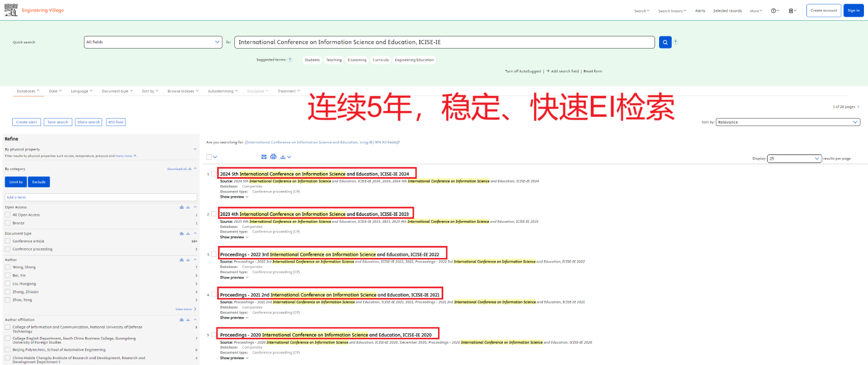Expand the Sort by Relevance dropdown
This screenshot has width=868, height=365.
point(788,122)
